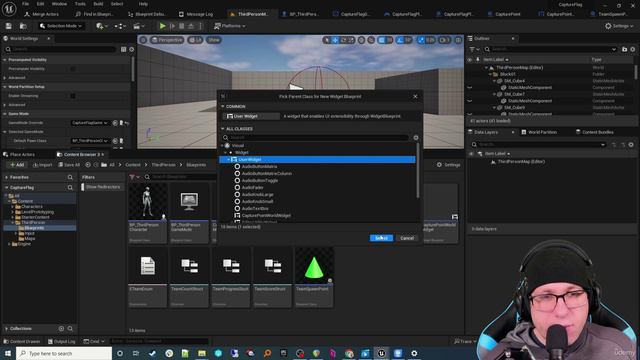
Task: Open the Help menu
Action: coord(143,4)
